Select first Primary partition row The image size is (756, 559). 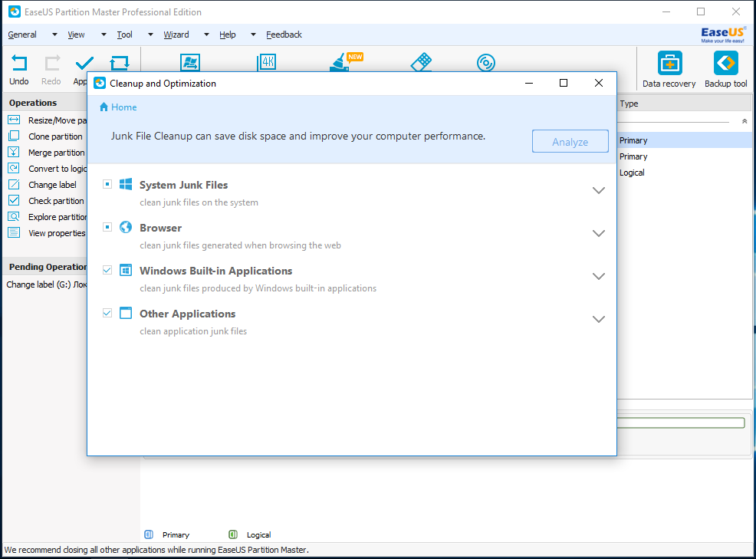pos(685,140)
